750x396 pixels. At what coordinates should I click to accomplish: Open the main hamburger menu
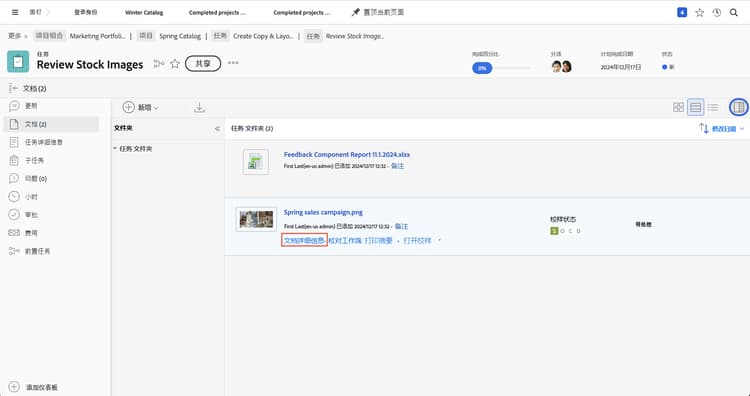[15, 12]
